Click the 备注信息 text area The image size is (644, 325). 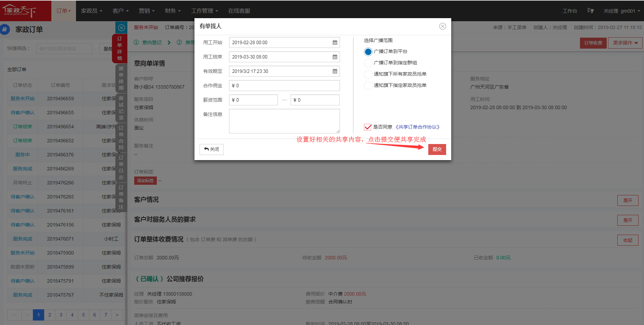[284, 121]
